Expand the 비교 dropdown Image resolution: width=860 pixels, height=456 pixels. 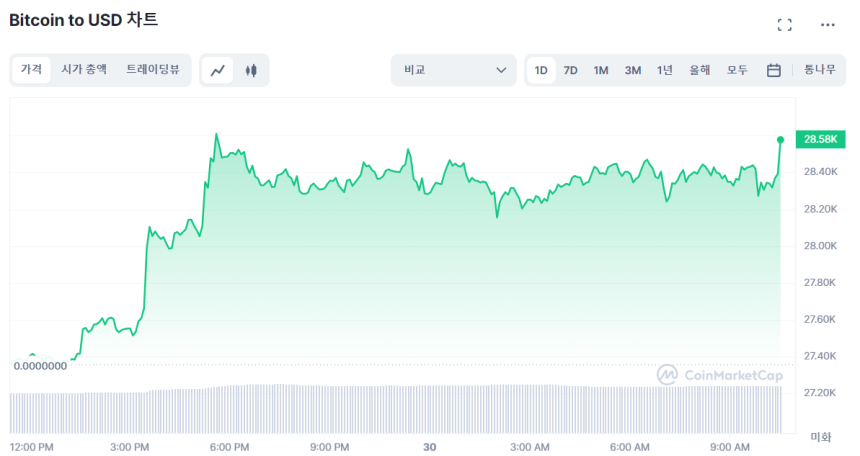454,70
